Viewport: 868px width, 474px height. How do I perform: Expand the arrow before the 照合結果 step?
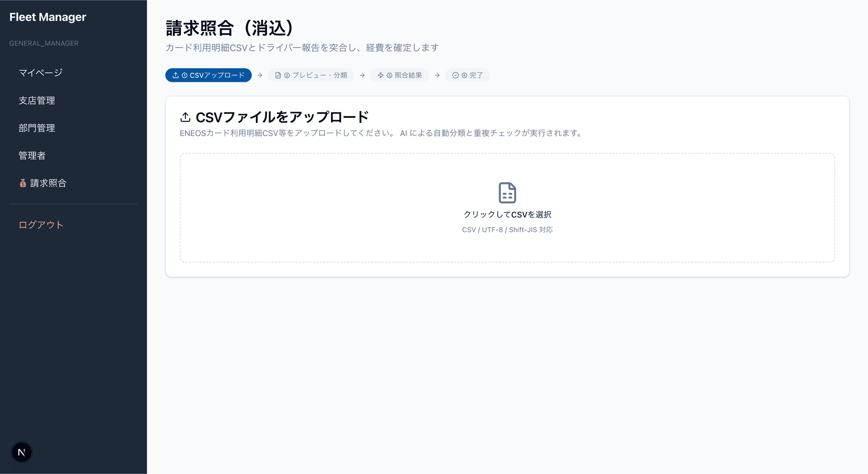coord(362,75)
